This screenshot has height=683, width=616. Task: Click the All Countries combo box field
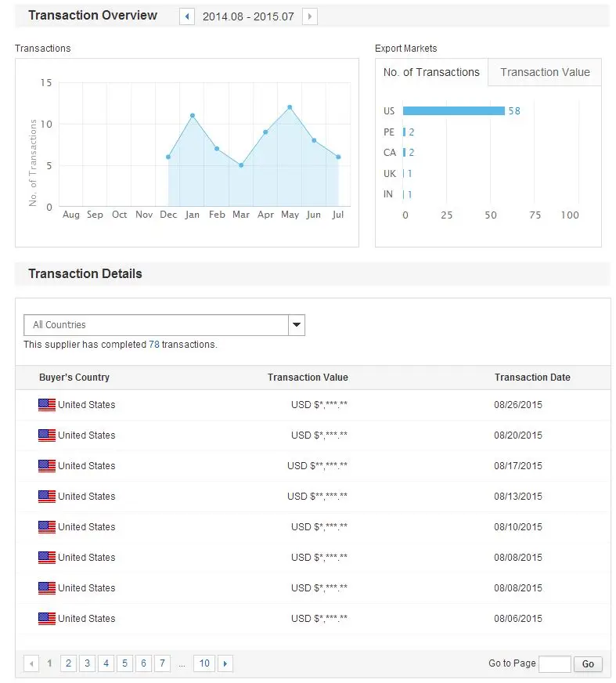(157, 325)
